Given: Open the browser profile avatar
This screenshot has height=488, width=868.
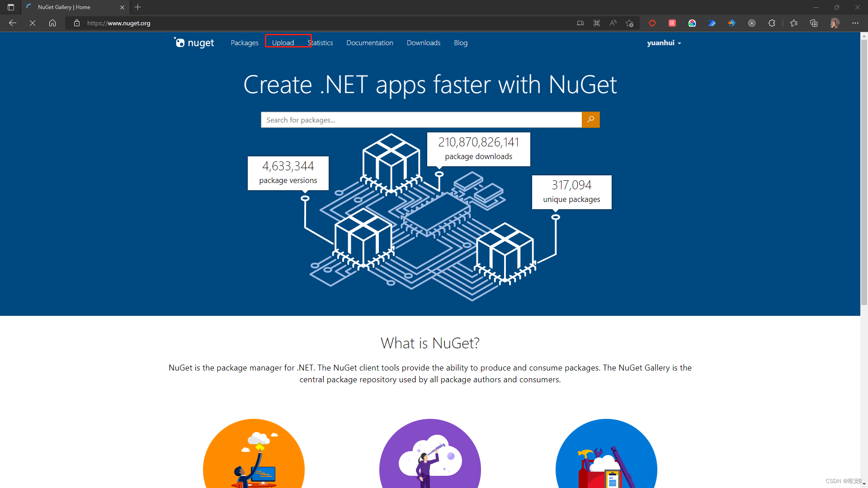Looking at the screenshot, I should (835, 23).
